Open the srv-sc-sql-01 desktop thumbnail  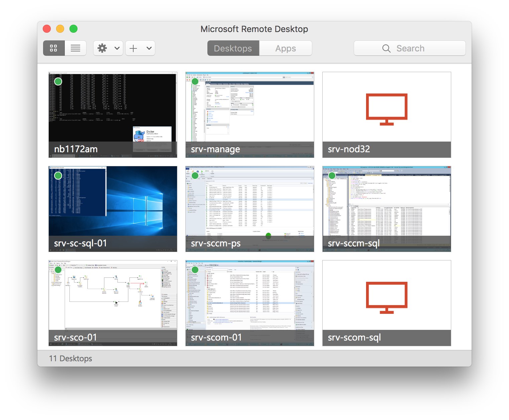[113, 209]
